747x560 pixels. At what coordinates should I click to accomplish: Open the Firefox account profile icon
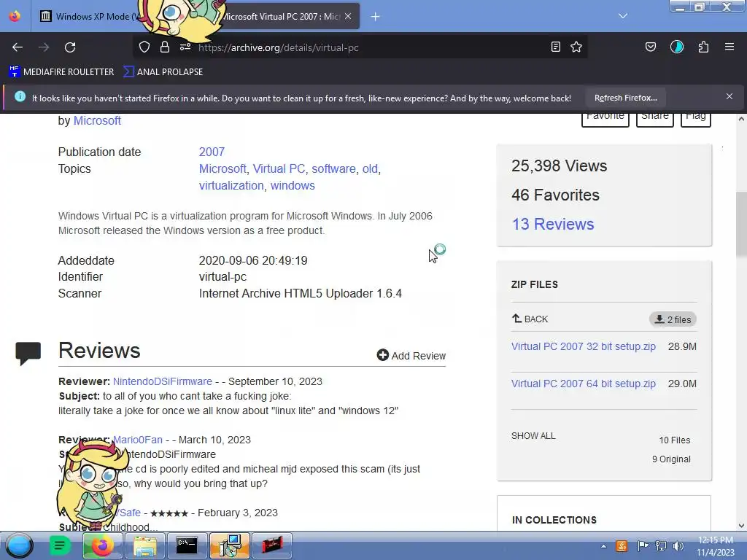677,47
